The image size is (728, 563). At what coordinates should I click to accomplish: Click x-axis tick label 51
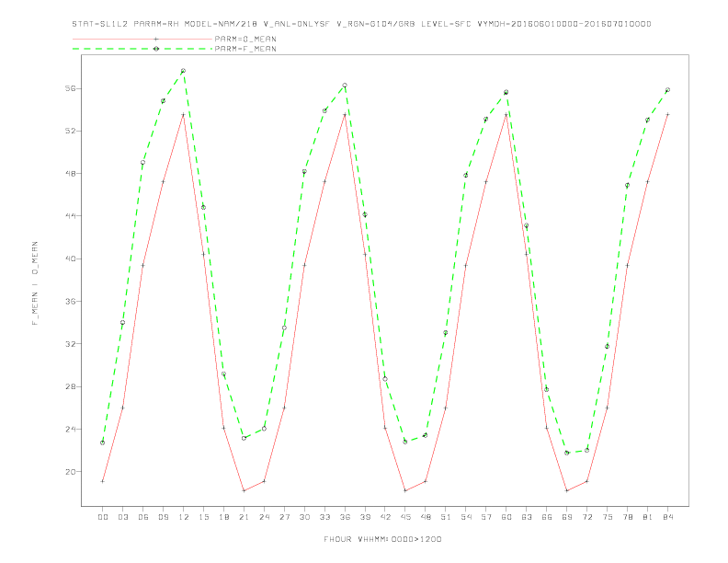[x=446, y=517]
